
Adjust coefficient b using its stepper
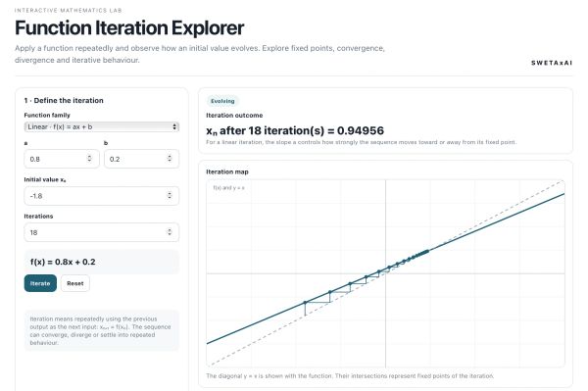pyautogui.click(x=170, y=158)
